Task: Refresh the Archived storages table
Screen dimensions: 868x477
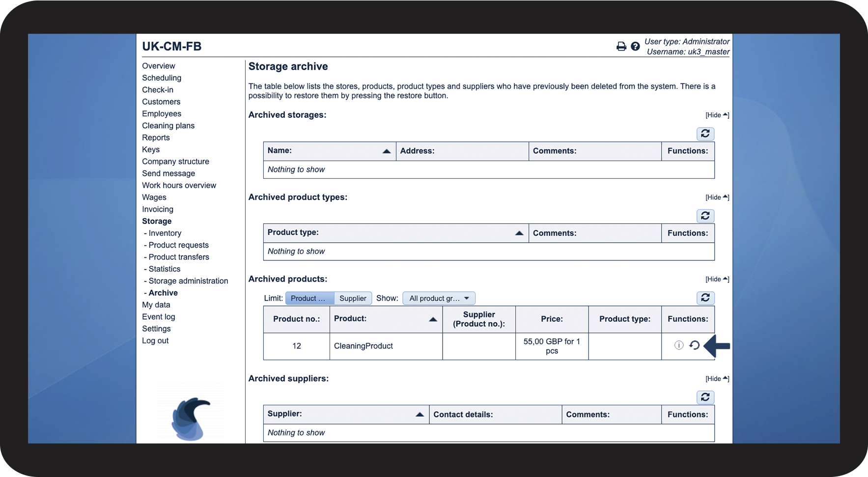Action: [705, 134]
